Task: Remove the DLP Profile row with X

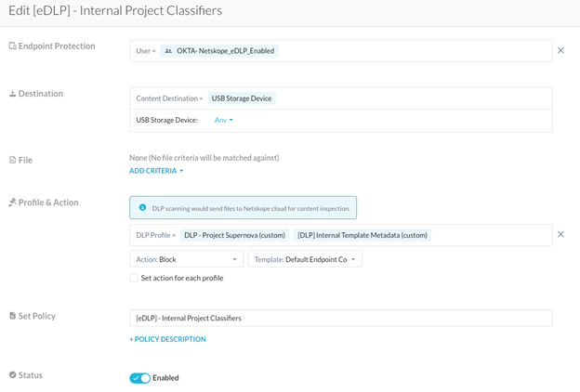Action: click(x=560, y=235)
